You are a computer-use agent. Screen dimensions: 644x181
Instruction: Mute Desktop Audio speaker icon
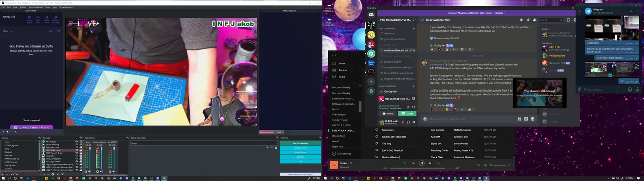click(101, 172)
